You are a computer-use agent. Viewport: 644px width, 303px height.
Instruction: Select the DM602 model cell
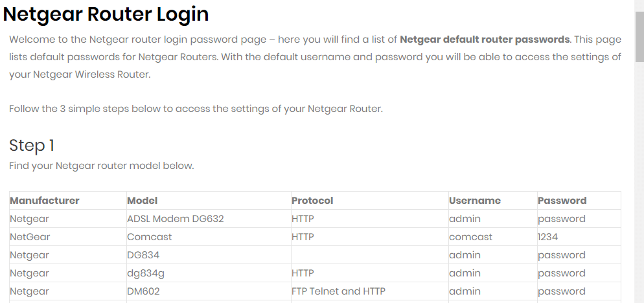[x=143, y=291]
